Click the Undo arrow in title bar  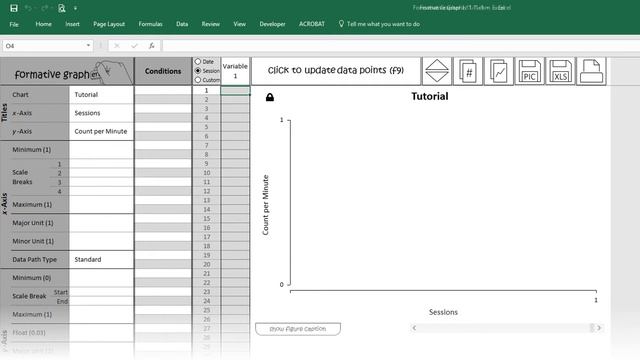pos(28,8)
